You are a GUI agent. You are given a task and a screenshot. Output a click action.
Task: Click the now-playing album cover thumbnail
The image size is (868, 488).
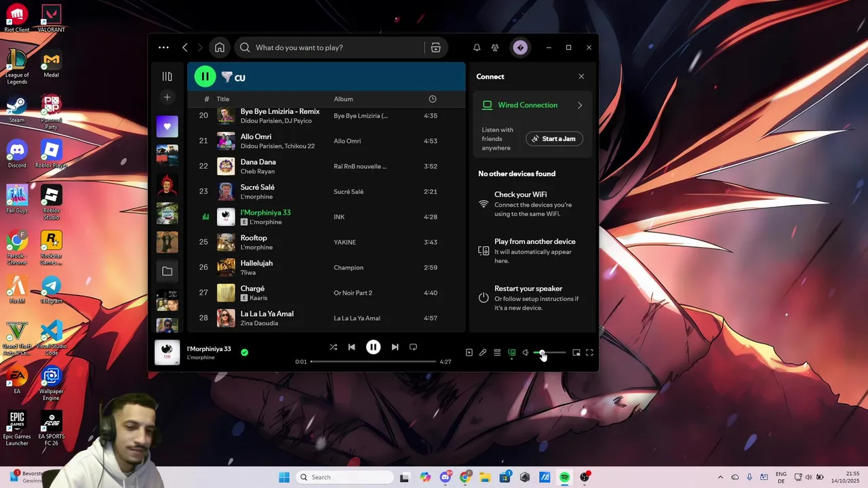(167, 352)
